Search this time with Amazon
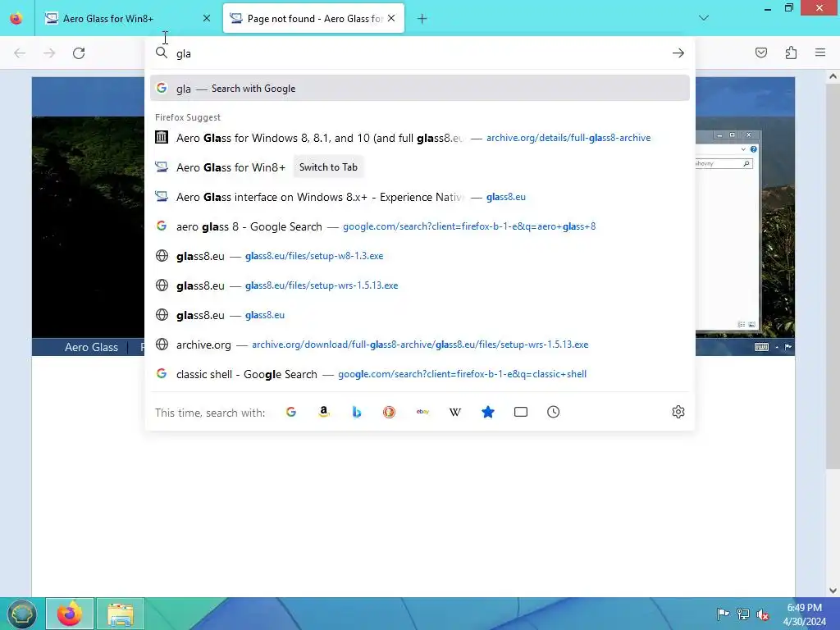This screenshot has height=630, width=840. 323,412
